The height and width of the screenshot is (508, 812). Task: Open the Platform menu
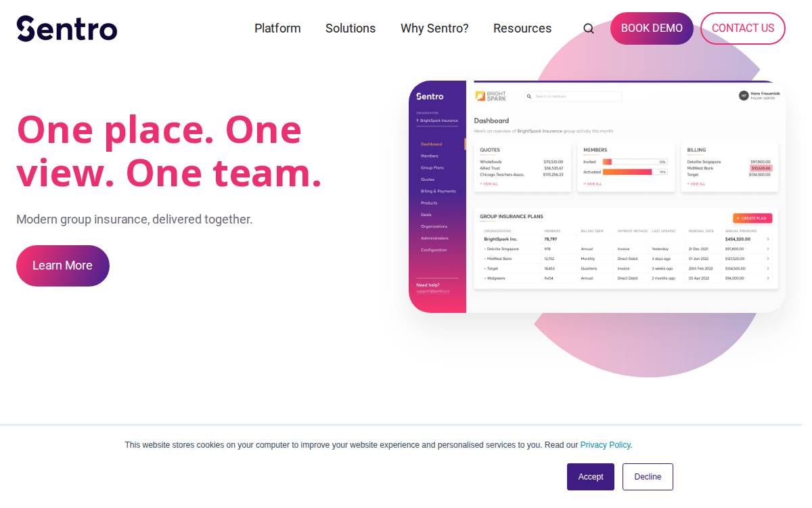coord(277,28)
